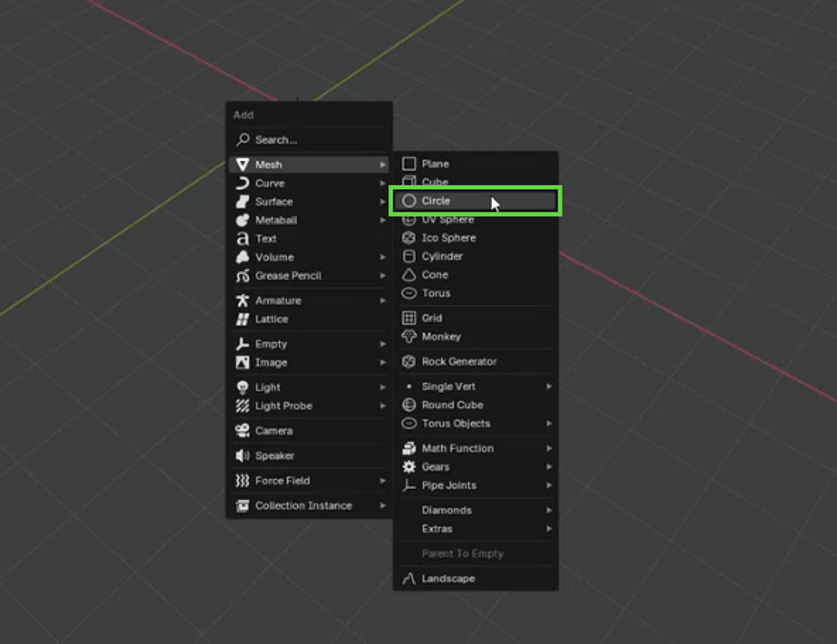837x644 pixels.
Task: Open the Empty menu entry
Action: pos(309,344)
